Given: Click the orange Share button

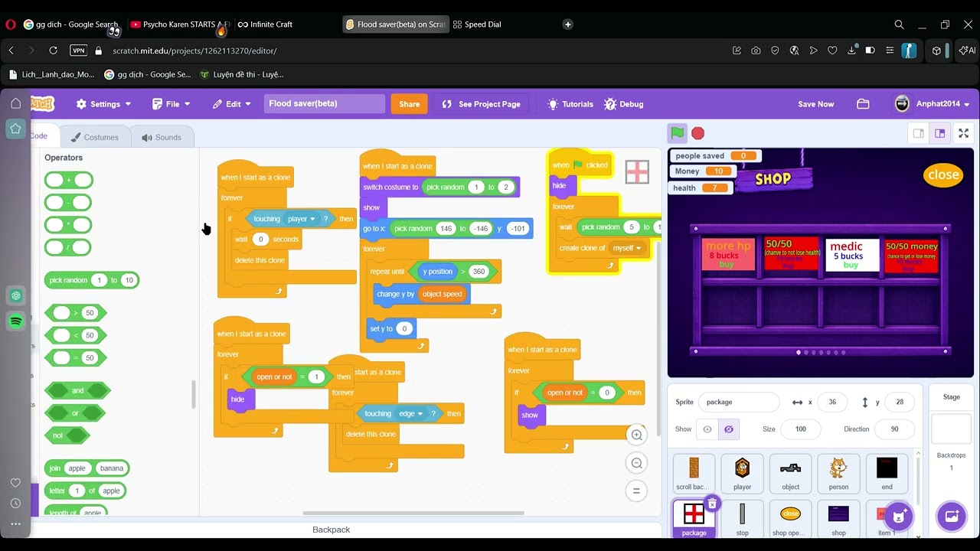Looking at the screenshot, I should pos(410,104).
